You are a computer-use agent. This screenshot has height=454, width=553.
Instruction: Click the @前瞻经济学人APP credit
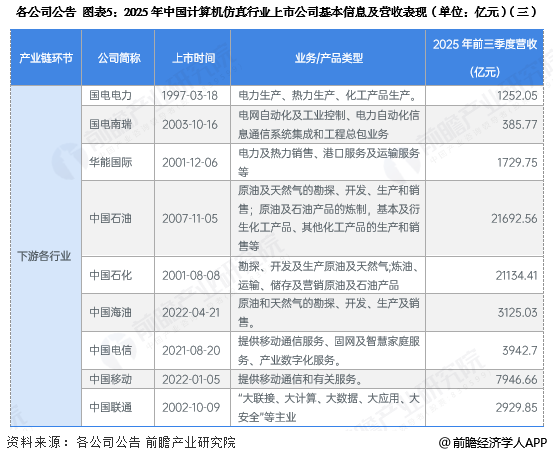493,442
